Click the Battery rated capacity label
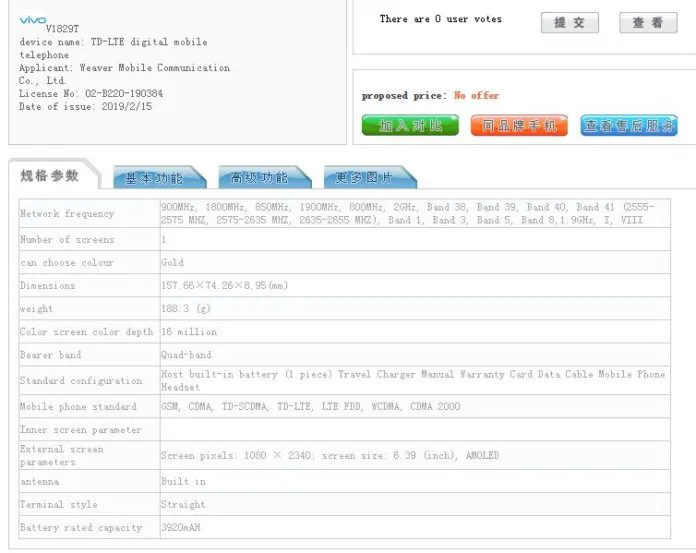 coord(81,527)
